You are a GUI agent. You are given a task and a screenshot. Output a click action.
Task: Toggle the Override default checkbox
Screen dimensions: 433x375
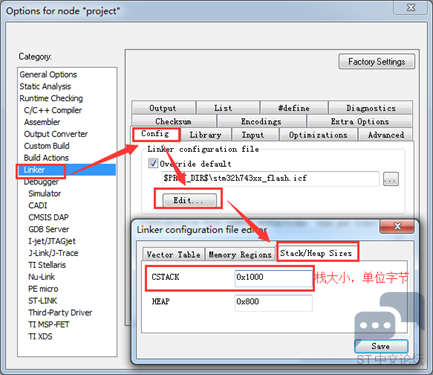coord(153,163)
